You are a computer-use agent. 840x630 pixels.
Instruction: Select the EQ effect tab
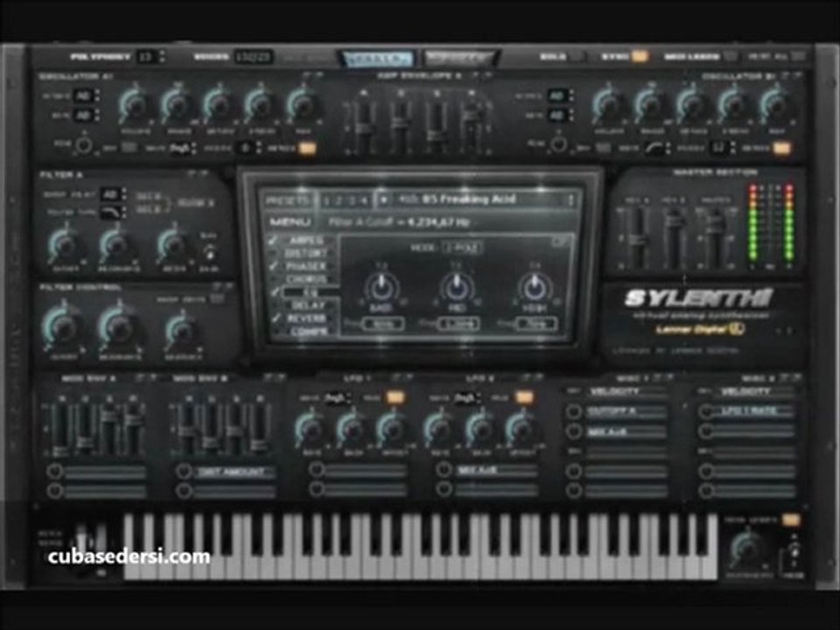(309, 292)
